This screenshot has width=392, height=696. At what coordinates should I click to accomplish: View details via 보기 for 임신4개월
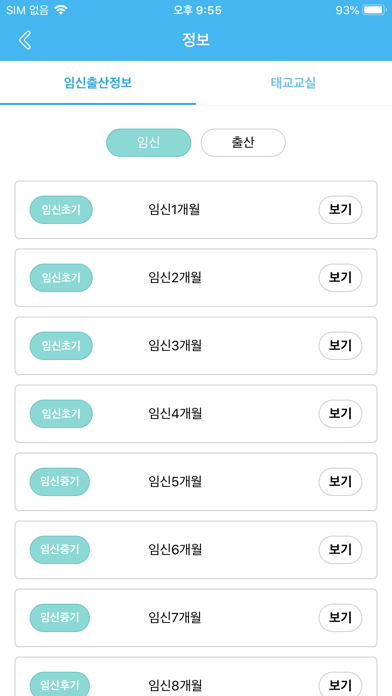click(x=341, y=414)
